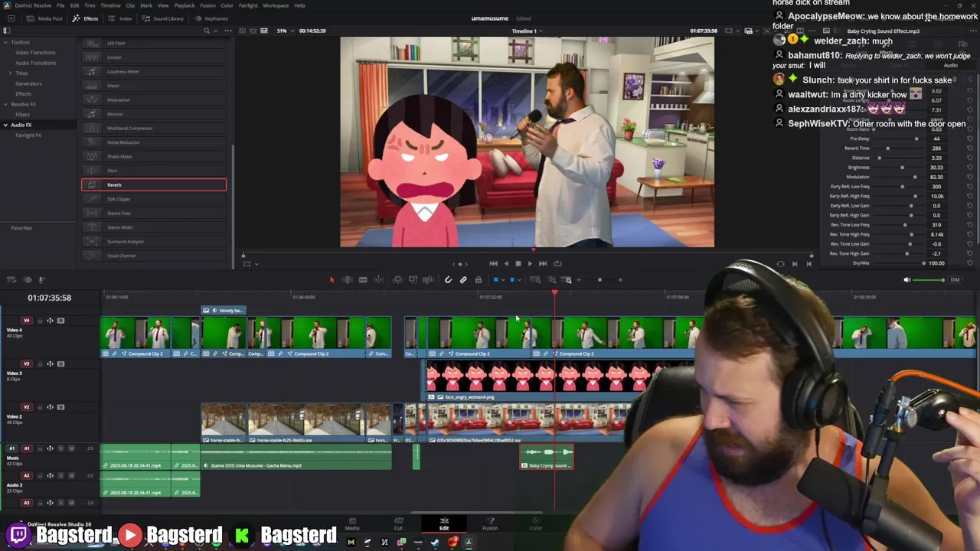Lock the Video 4 track
Image resolution: width=980 pixels, height=551 pixels.
tap(40, 321)
